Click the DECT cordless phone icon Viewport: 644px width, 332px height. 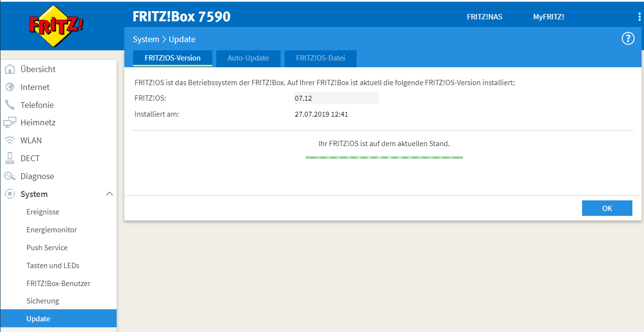[x=10, y=158]
